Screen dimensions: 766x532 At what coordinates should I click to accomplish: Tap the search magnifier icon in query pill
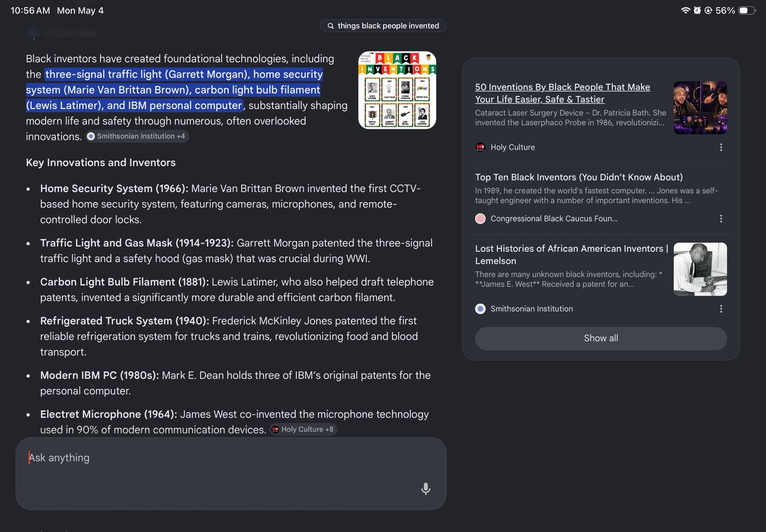tap(331, 26)
